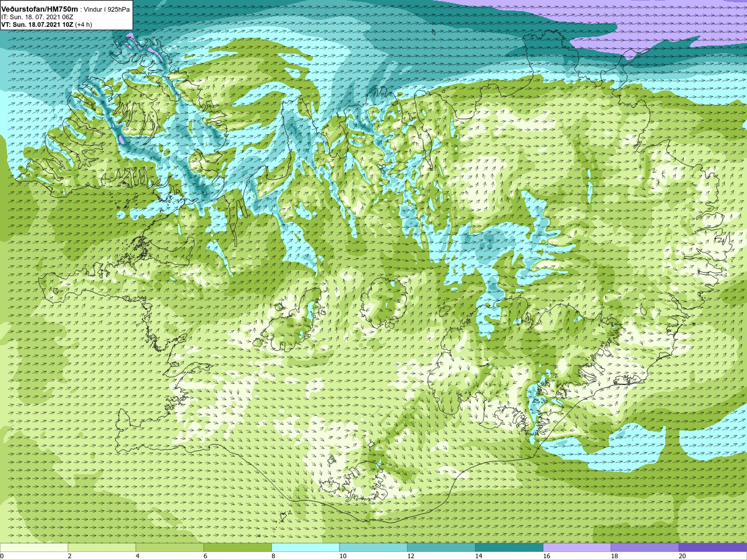
Task: Click the 12–14 teal legend swatch
Action: pos(441,548)
